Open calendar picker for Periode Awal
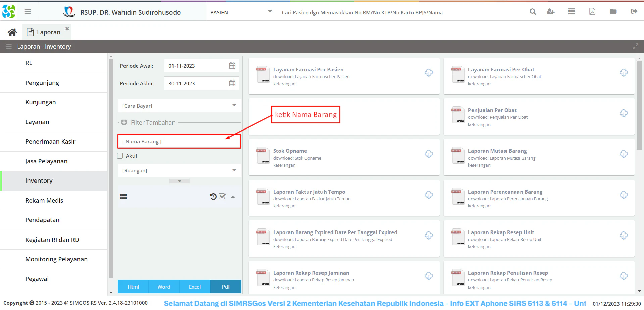644x310 pixels. [232, 66]
